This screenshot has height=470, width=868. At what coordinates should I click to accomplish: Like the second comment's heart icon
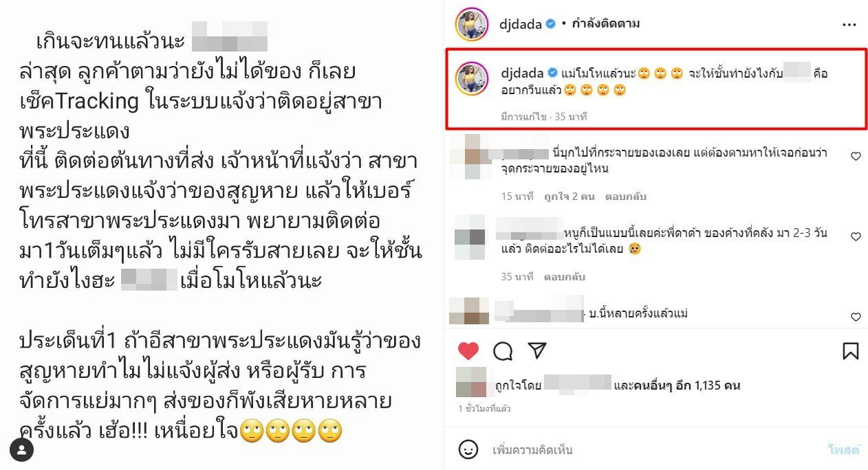pos(856,236)
